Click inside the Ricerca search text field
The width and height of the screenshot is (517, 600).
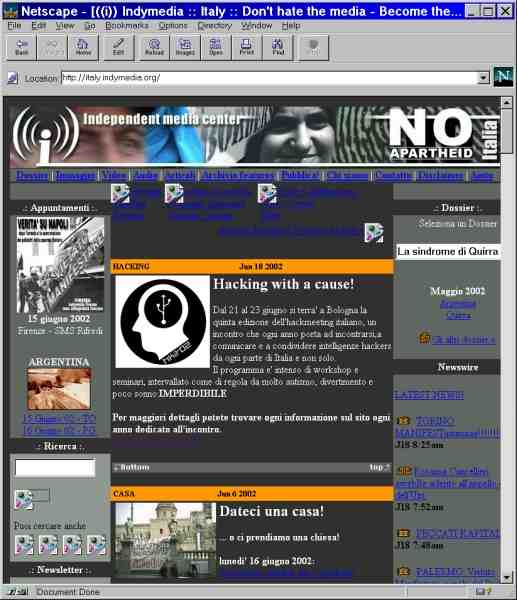tap(55, 468)
